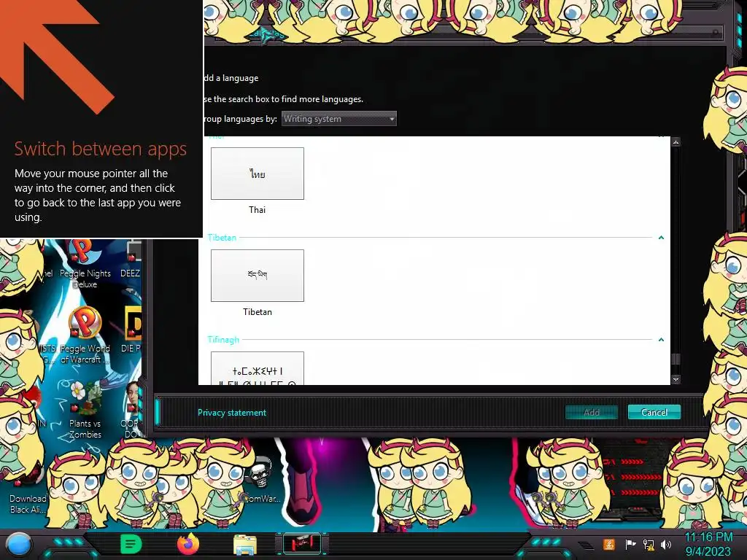Click the taskbar clock showing 11:16 PM
Viewport: 747px width, 560px height.
tap(708, 544)
